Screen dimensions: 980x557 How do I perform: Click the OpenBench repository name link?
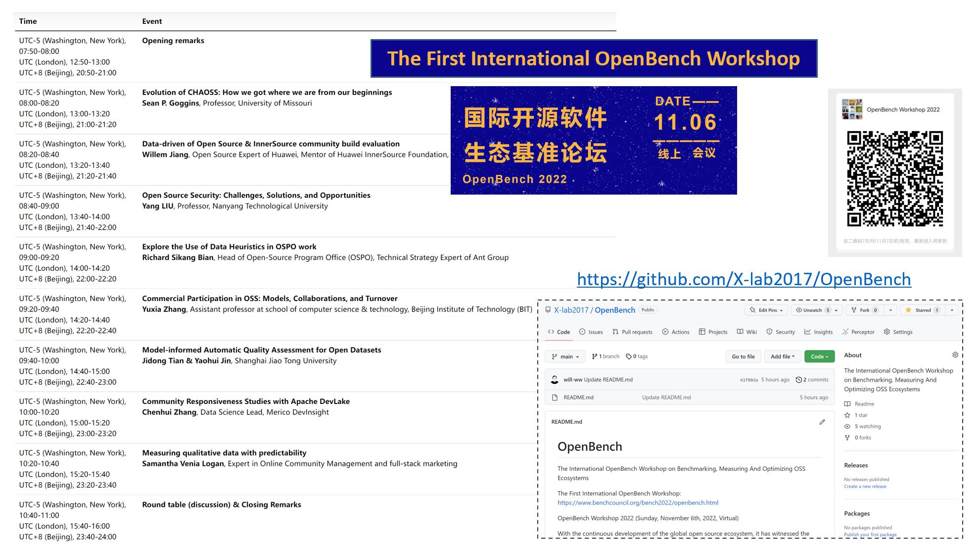point(615,310)
